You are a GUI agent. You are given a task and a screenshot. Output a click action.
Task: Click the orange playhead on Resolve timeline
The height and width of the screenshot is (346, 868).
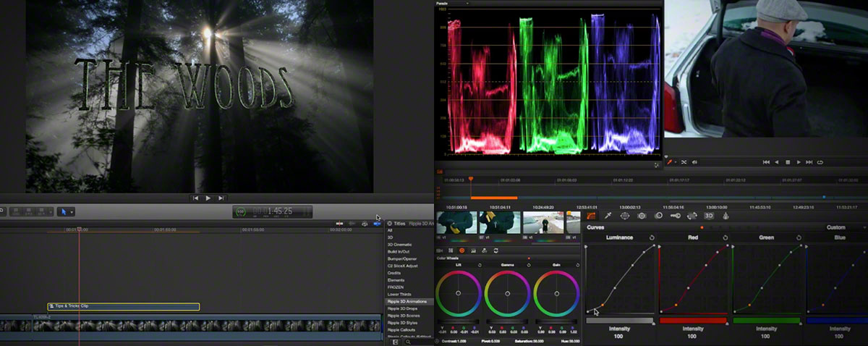pos(470,178)
